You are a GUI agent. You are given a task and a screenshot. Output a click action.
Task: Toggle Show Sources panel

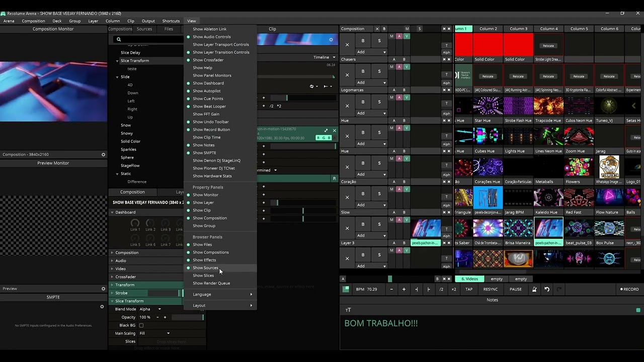pos(205,267)
